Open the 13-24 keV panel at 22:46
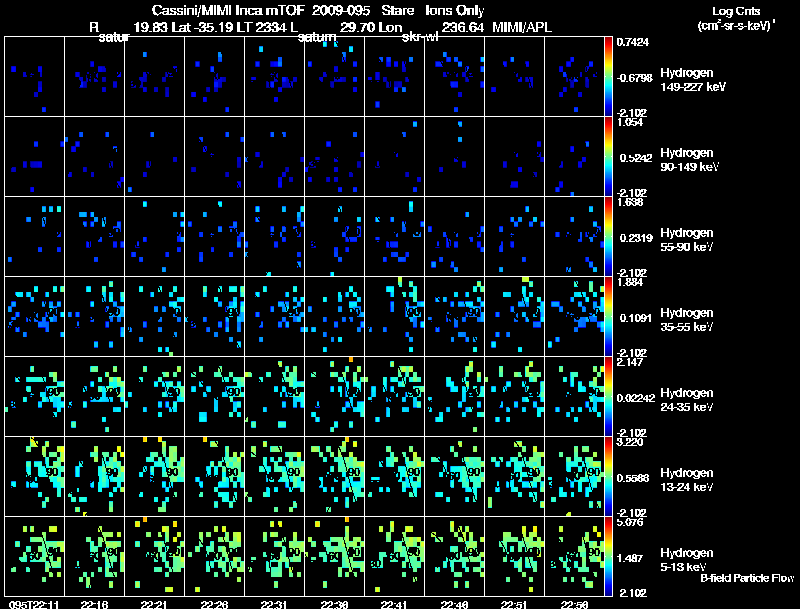The image size is (800, 609). coord(455,476)
